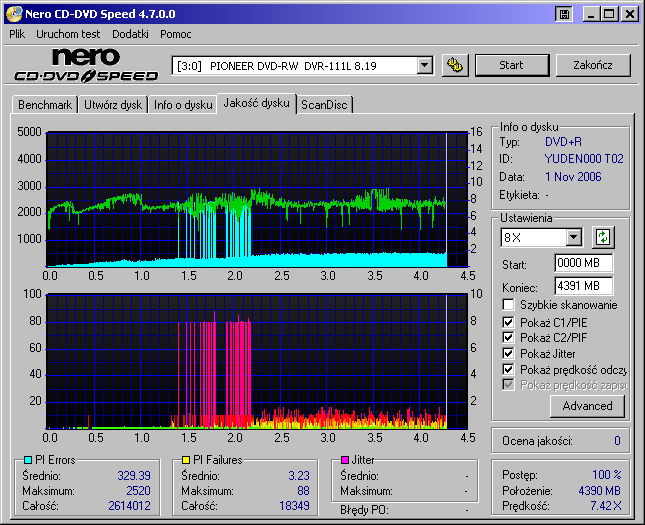The width and height of the screenshot is (645, 525).
Task: Click the disc ID value YUDEN000 T02
Action: coord(584,159)
